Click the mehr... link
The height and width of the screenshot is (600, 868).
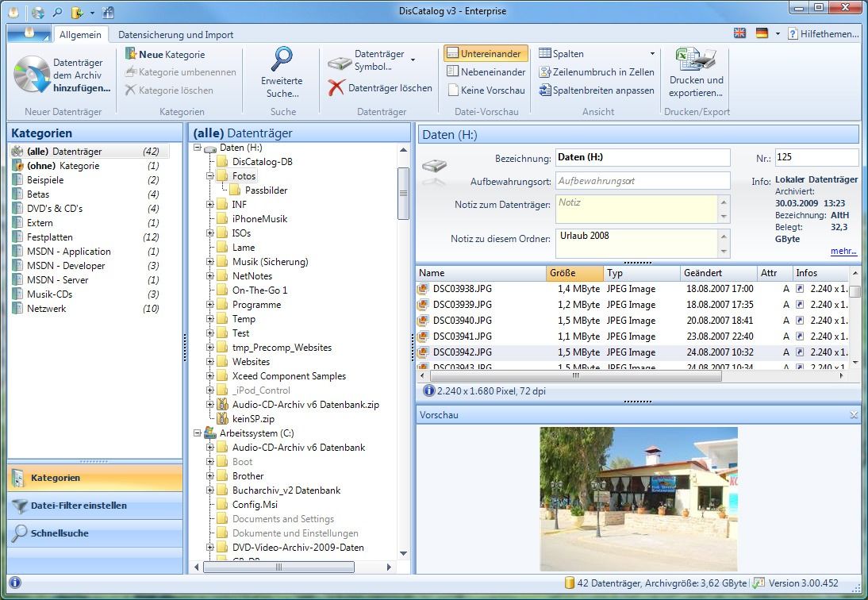tap(843, 251)
